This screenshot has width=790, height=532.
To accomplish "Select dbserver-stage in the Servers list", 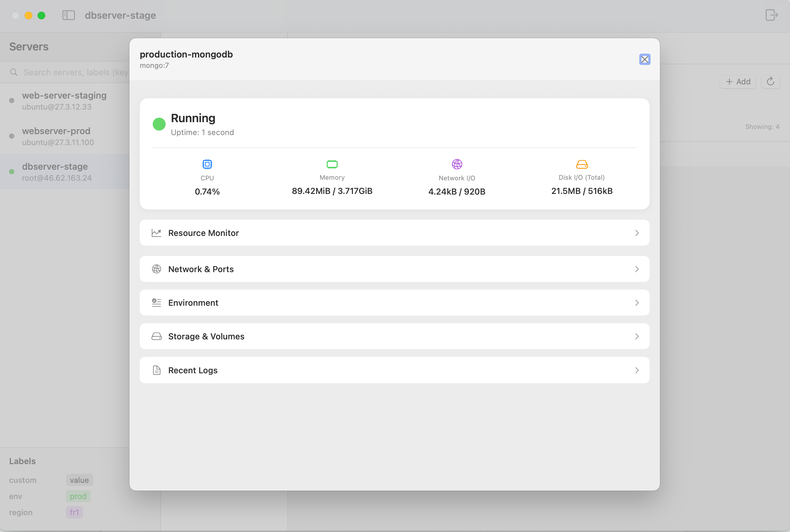I will point(64,172).
